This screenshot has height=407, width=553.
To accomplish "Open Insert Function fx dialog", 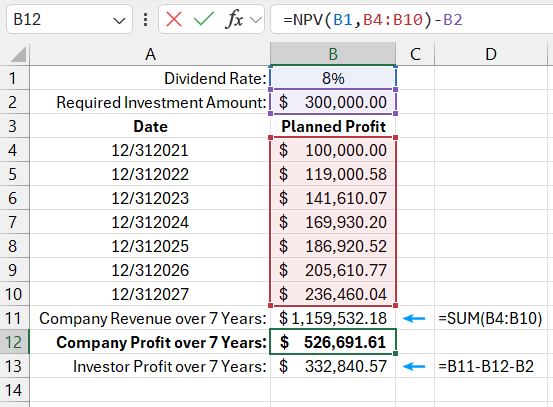I will (x=234, y=19).
